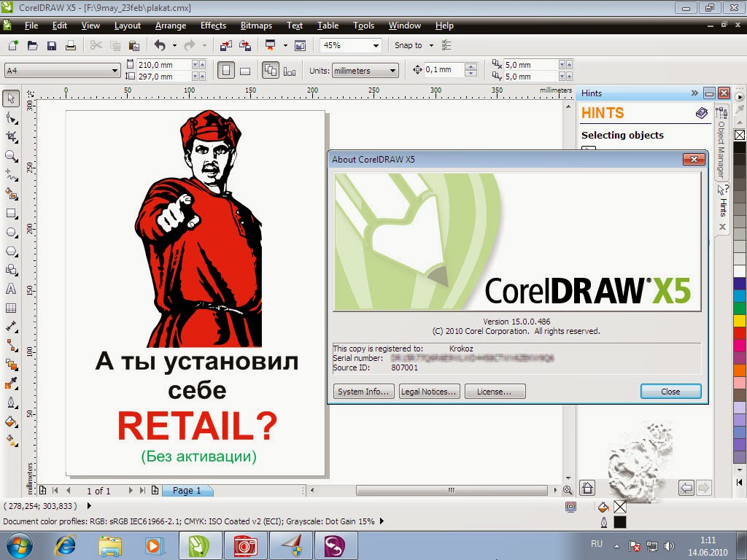The image size is (747, 560).
Task: Select the Pick tool in toolbox
Action: tap(11, 98)
